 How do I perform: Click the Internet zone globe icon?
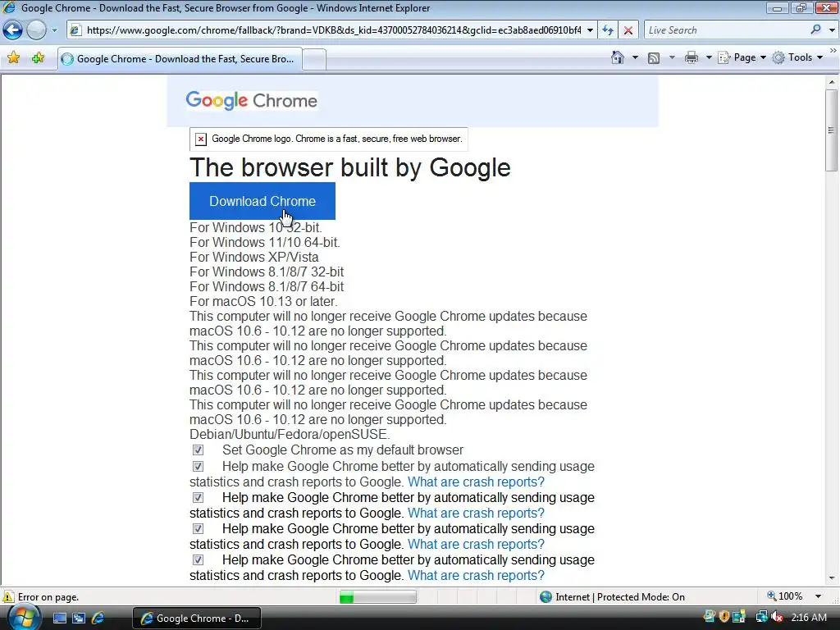(x=546, y=597)
